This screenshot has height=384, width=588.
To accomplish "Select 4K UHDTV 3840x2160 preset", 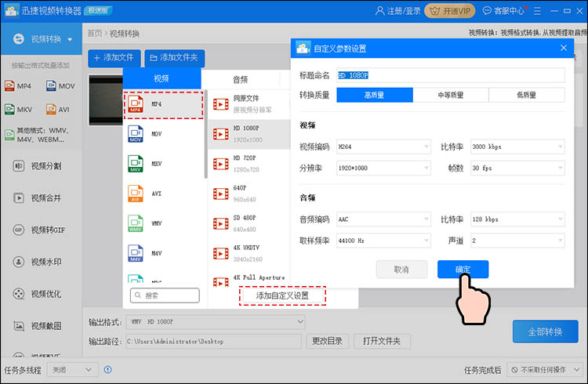I will (x=249, y=253).
